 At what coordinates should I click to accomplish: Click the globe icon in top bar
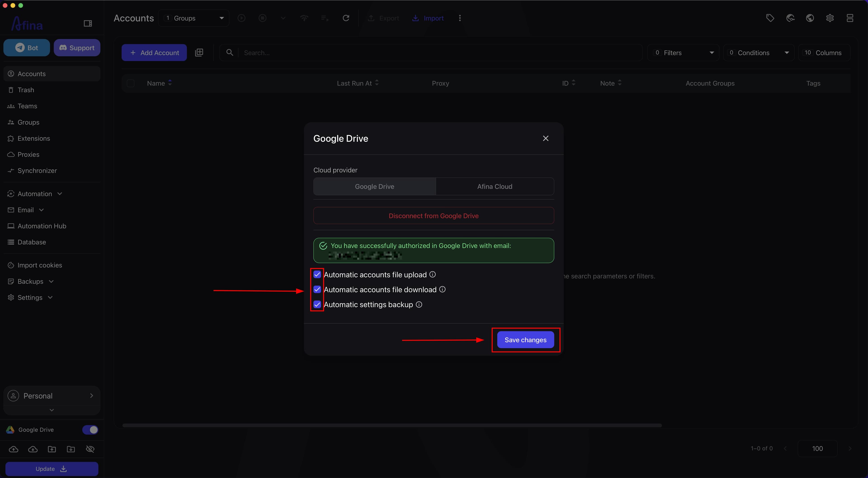point(810,18)
